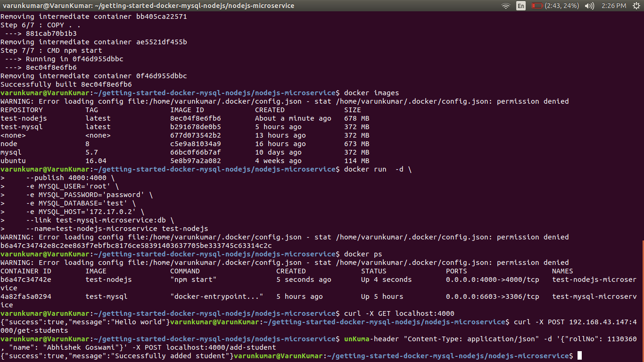The image size is (644, 362).
Task: Click 'Up 5 hours' status
Action: (382, 296)
